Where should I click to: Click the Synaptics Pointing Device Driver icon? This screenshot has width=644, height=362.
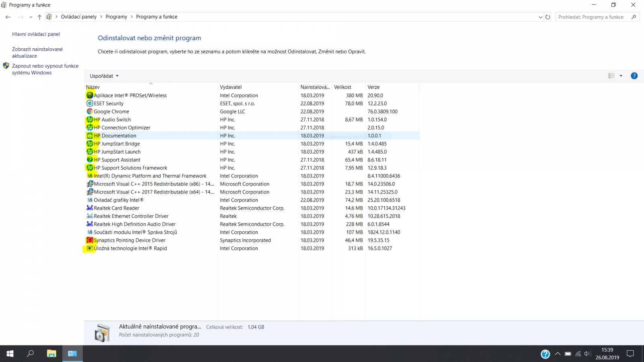pyautogui.click(x=90, y=240)
